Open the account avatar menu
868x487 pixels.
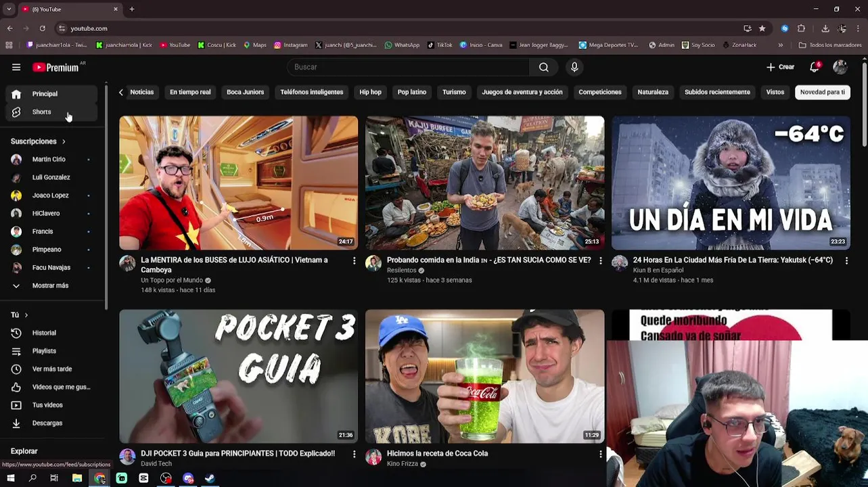(840, 67)
